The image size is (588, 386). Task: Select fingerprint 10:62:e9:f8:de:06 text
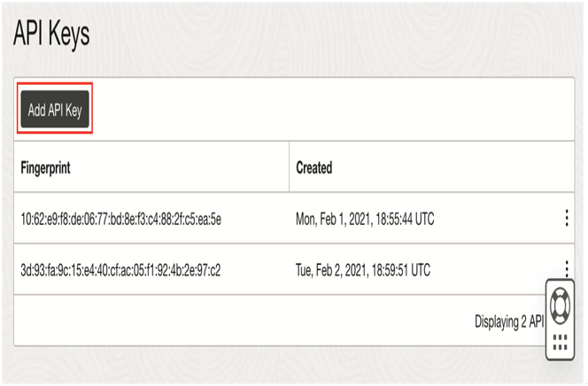(120, 219)
